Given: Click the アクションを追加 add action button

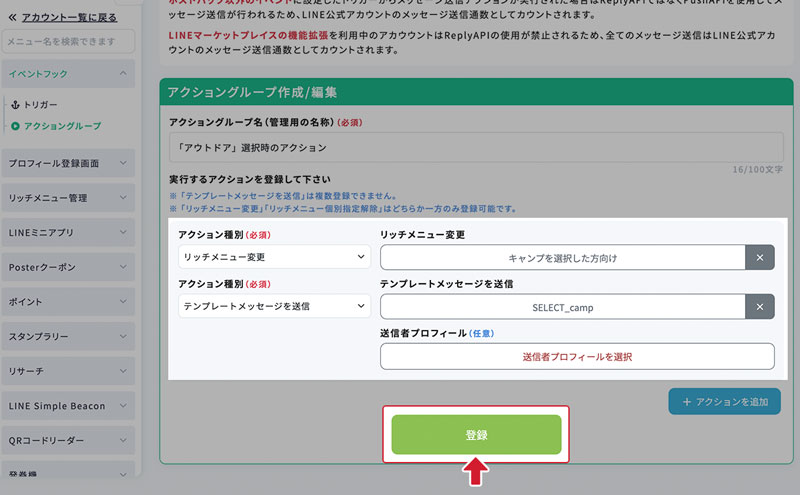Looking at the screenshot, I should 724,402.
